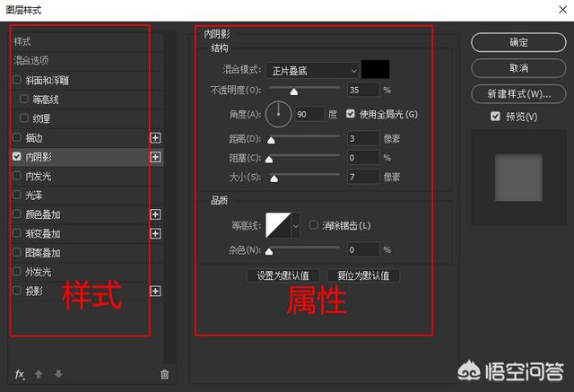Image resolution: width=574 pixels, height=392 pixels.
Task: Click the 距离(D) slider handle
Action: coord(271,140)
